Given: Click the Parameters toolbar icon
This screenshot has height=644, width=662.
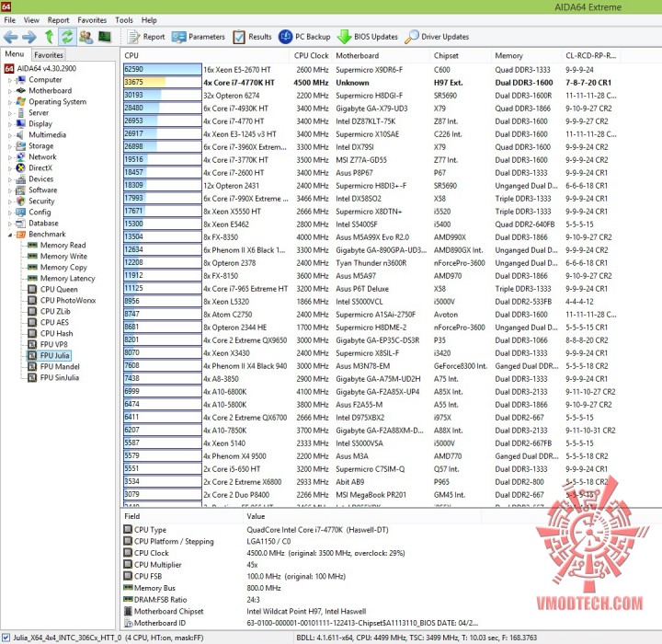Looking at the screenshot, I should coord(178,37).
